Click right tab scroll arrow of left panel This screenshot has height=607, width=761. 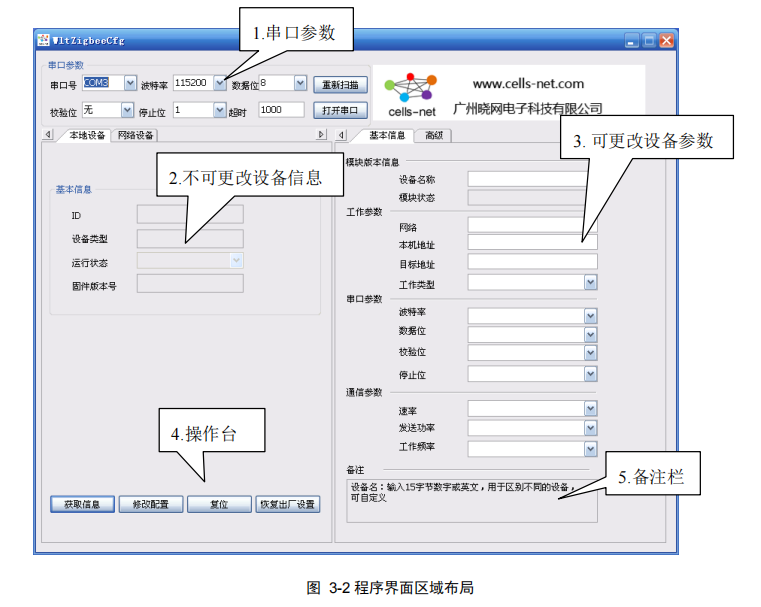pos(321,134)
